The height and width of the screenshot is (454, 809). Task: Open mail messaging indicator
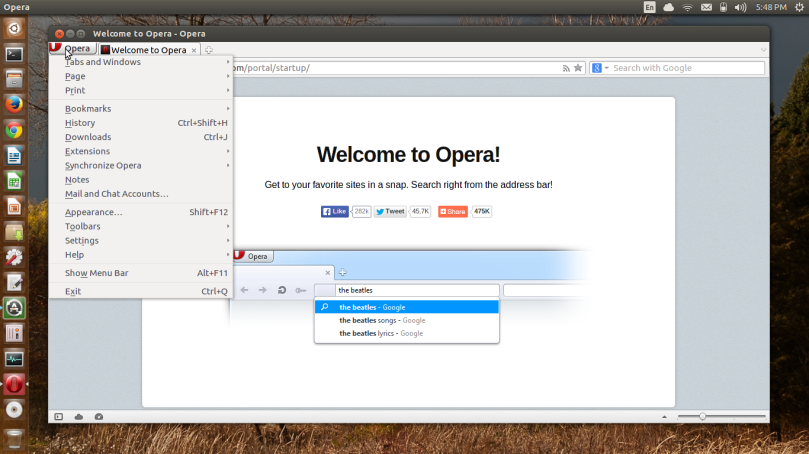[706, 7]
